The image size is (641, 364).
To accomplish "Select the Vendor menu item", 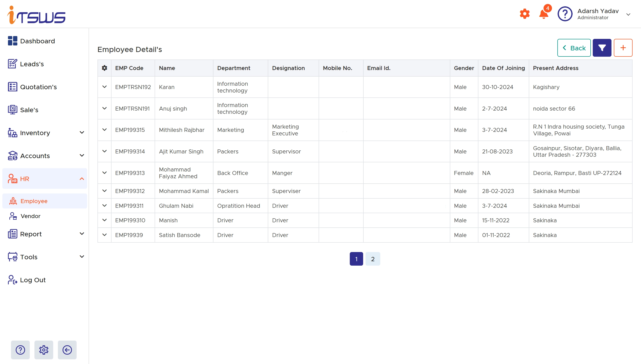I will click(30, 216).
